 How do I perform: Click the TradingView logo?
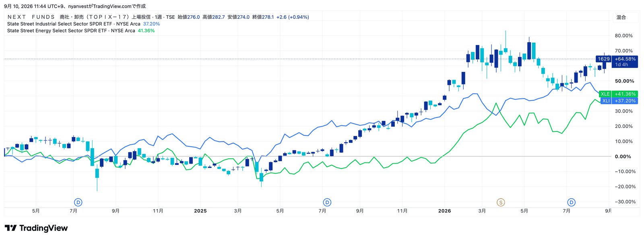pyautogui.click(x=36, y=228)
